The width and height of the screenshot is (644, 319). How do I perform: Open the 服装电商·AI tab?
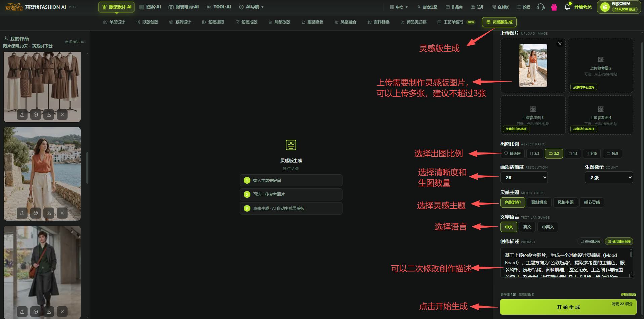(x=184, y=7)
